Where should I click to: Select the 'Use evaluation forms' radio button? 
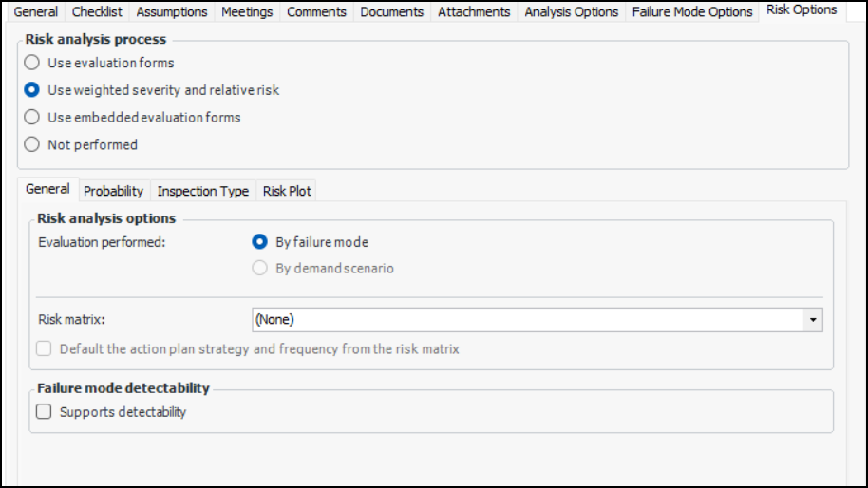[x=32, y=64]
